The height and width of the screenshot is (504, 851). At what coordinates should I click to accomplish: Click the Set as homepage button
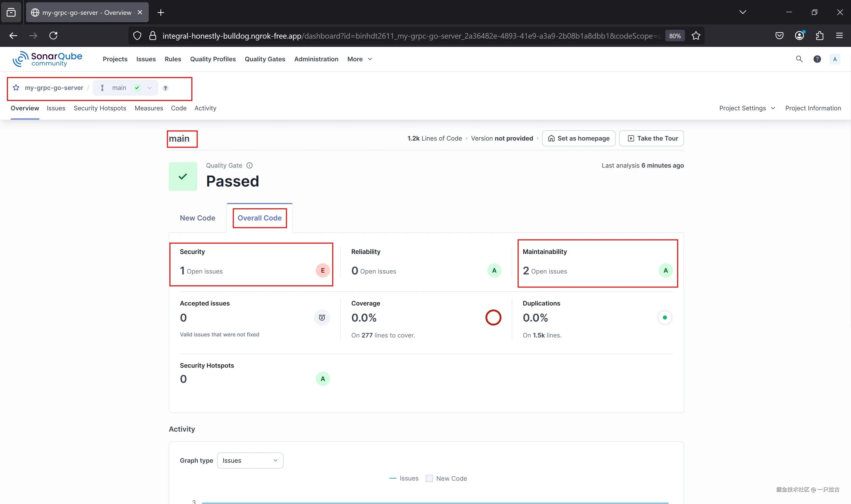(579, 138)
